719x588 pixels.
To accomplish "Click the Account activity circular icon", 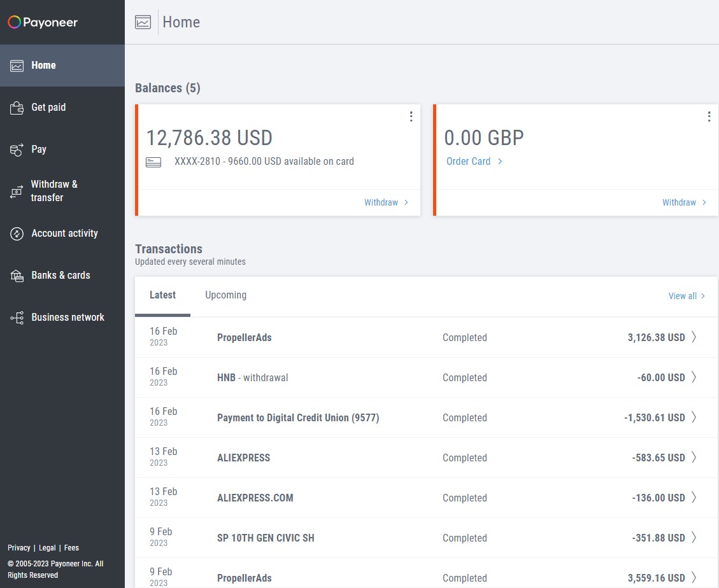I will [x=17, y=234].
